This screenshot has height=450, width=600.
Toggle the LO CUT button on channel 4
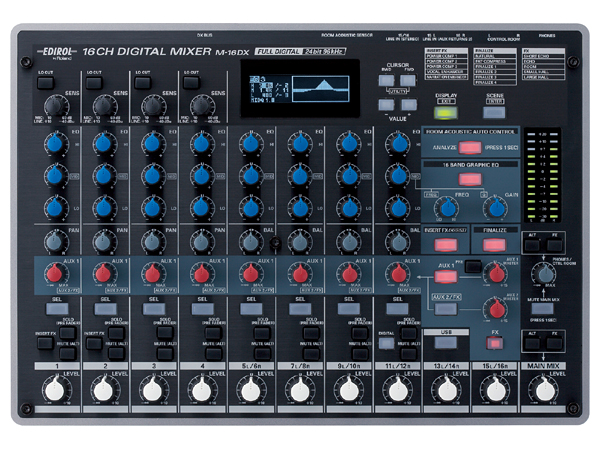click(191, 82)
